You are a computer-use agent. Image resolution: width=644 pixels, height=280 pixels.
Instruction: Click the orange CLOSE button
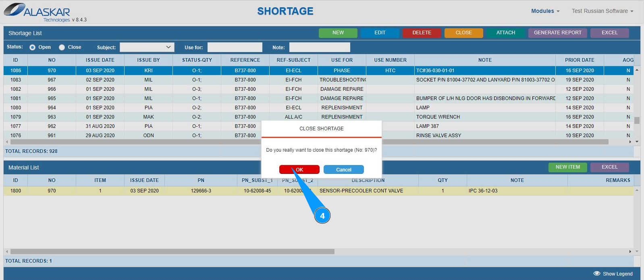click(x=464, y=33)
